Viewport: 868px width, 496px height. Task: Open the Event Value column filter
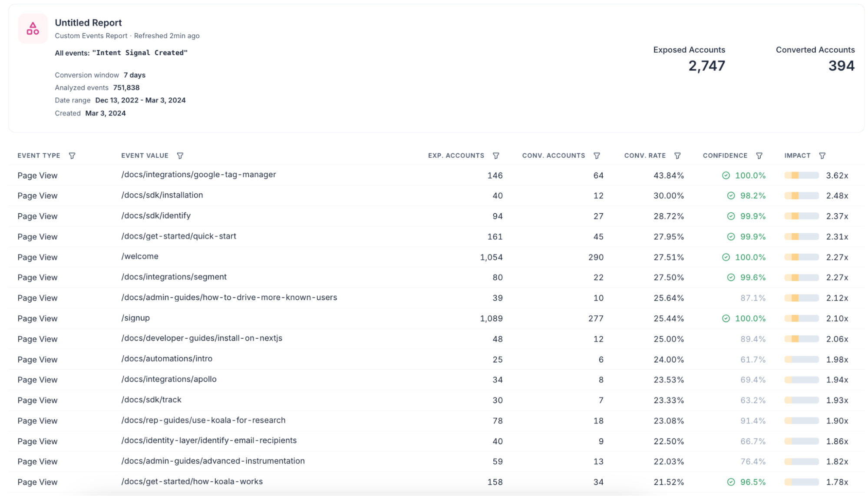[180, 155]
